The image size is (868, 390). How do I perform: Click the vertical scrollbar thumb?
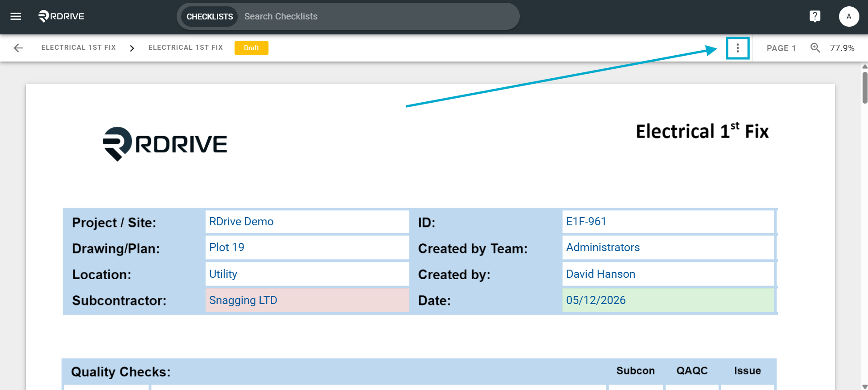[864, 88]
